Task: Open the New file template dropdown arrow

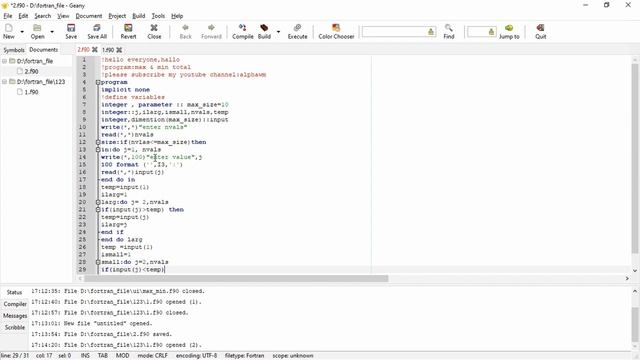Action: pos(22,31)
